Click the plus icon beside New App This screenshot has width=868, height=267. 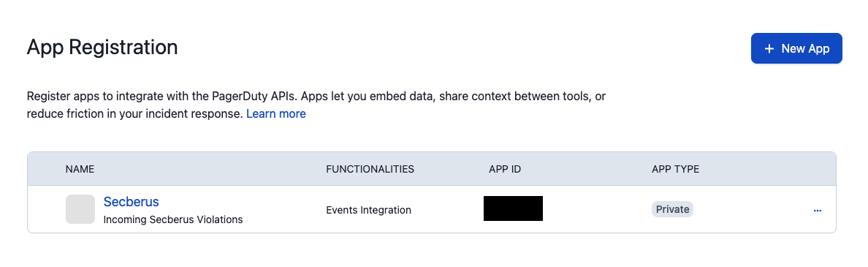coord(769,49)
